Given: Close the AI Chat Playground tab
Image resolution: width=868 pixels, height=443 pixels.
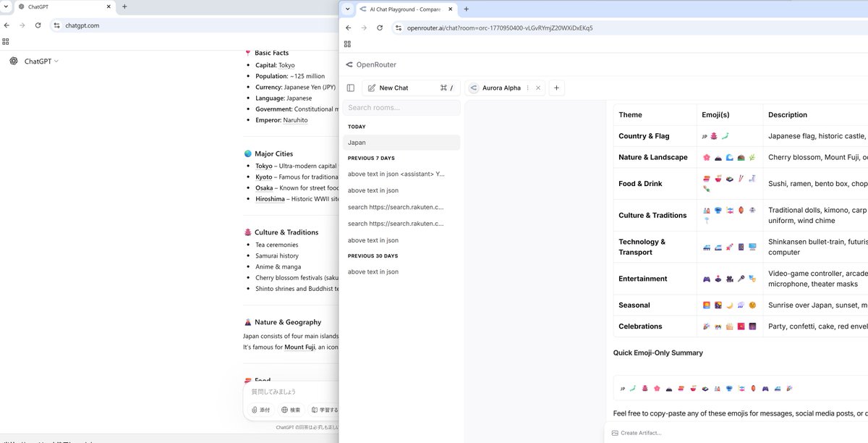Looking at the screenshot, I should point(451,9).
